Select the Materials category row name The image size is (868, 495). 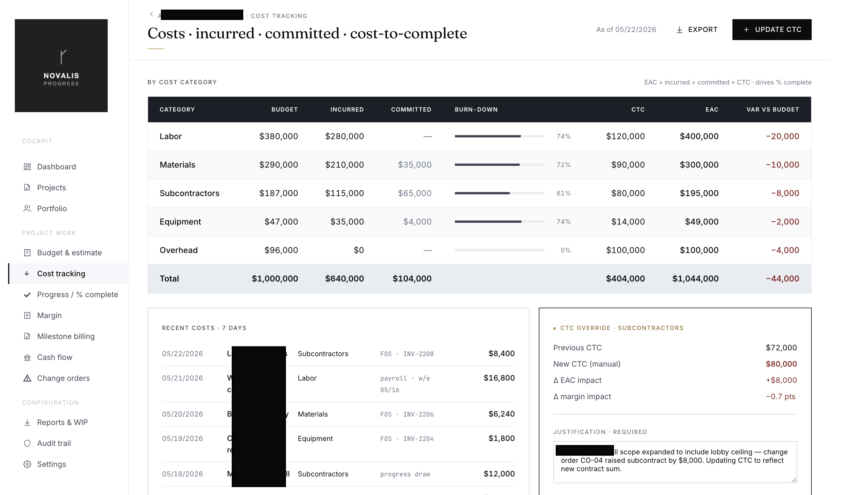[x=177, y=164]
